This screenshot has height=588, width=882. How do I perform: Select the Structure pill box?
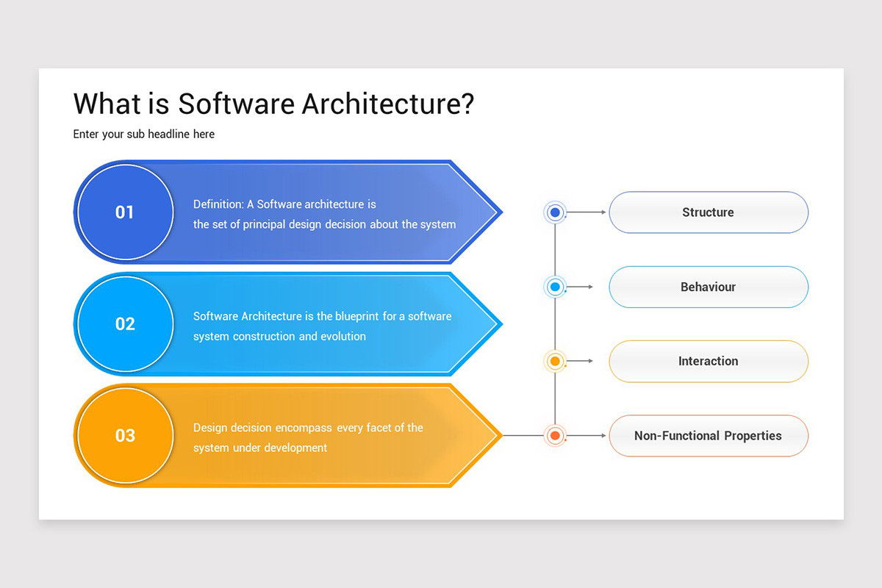coord(708,212)
